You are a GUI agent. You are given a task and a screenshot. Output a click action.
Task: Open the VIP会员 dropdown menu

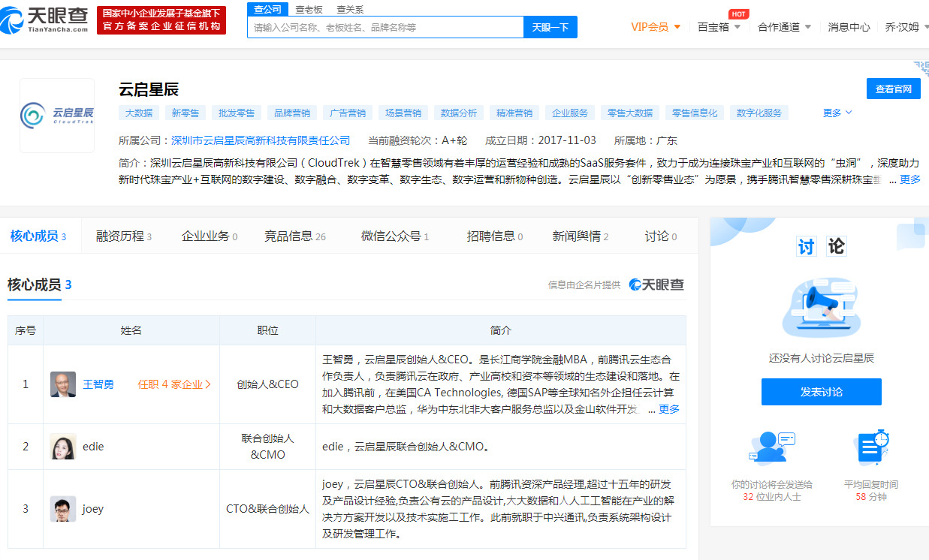coord(656,27)
